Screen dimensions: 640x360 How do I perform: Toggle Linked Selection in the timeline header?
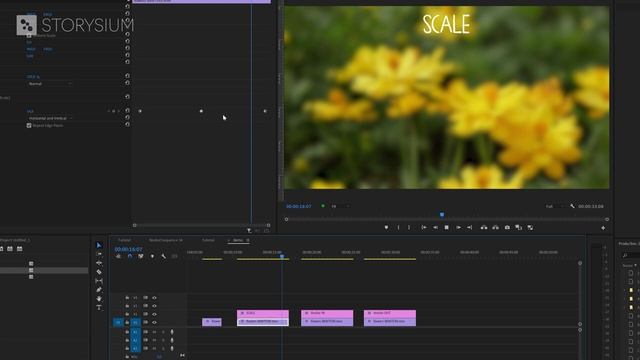(141, 256)
